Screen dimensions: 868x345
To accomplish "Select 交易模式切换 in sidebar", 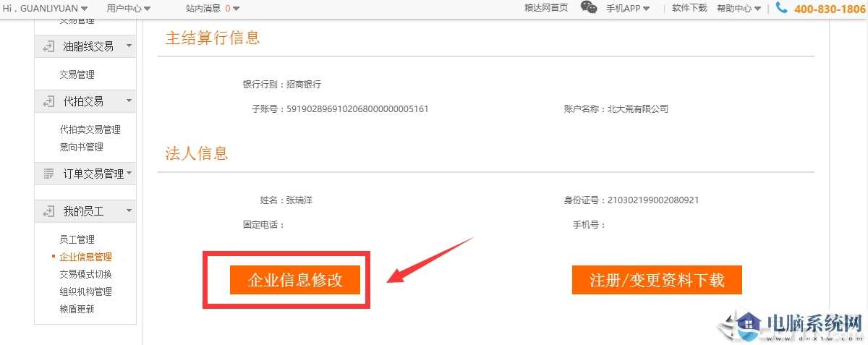I will [85, 274].
